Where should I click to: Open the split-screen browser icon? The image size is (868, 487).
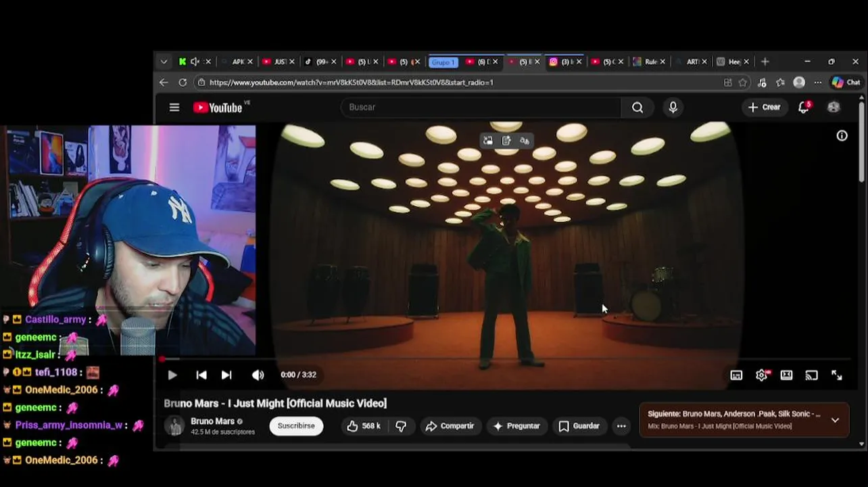tap(727, 83)
